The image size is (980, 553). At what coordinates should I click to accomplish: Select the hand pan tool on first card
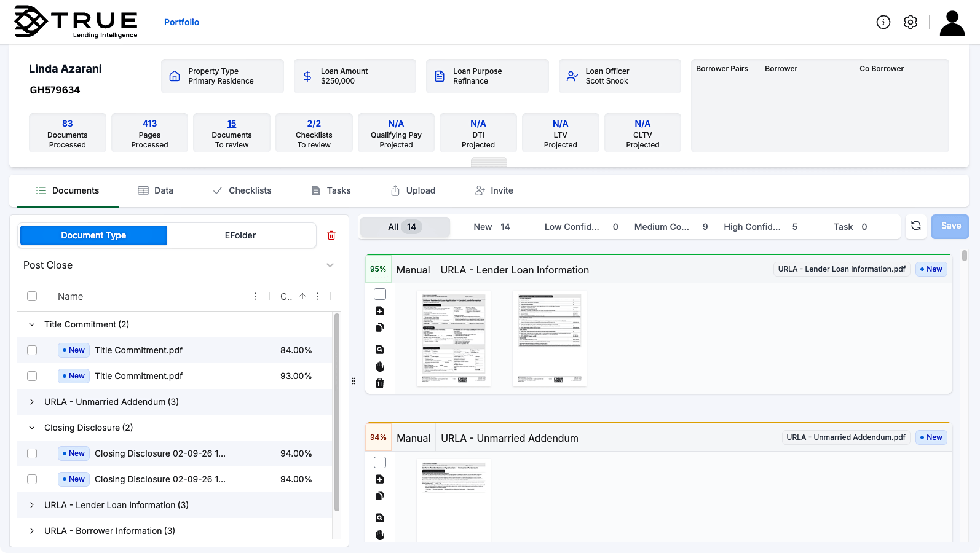coord(379,367)
